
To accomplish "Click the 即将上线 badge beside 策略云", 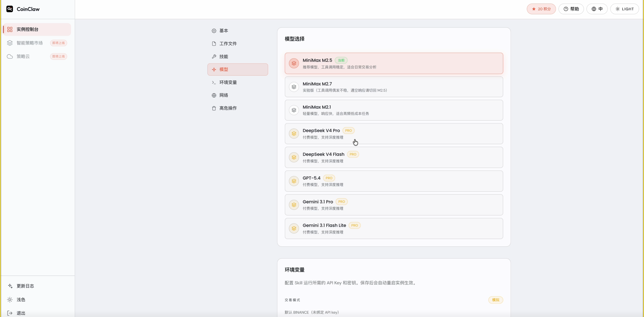I will (x=58, y=57).
